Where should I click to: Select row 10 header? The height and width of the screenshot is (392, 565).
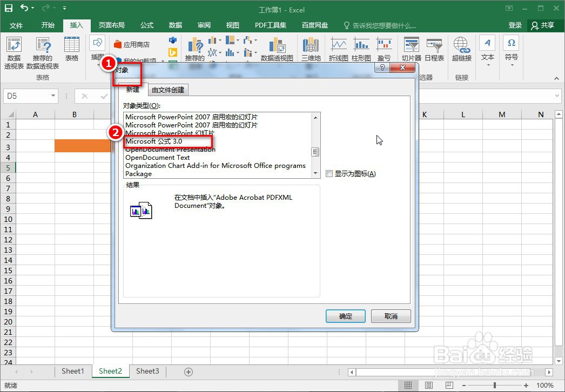8,219
